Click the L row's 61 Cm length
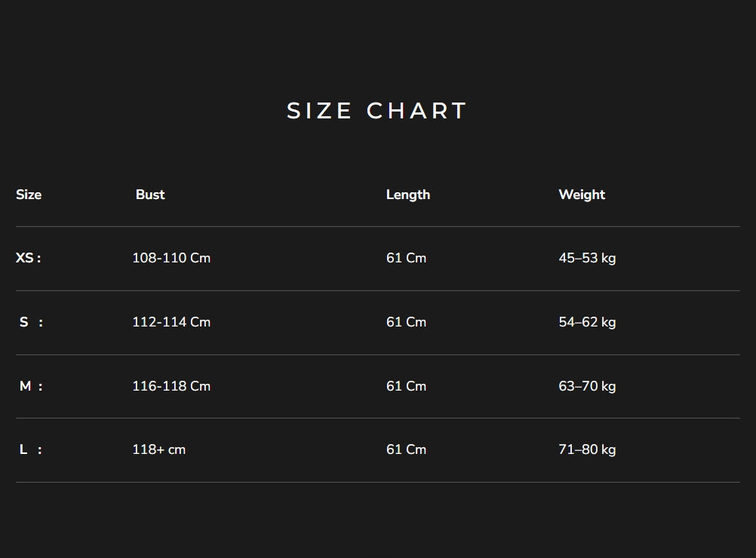This screenshot has width=756, height=558. [406, 449]
